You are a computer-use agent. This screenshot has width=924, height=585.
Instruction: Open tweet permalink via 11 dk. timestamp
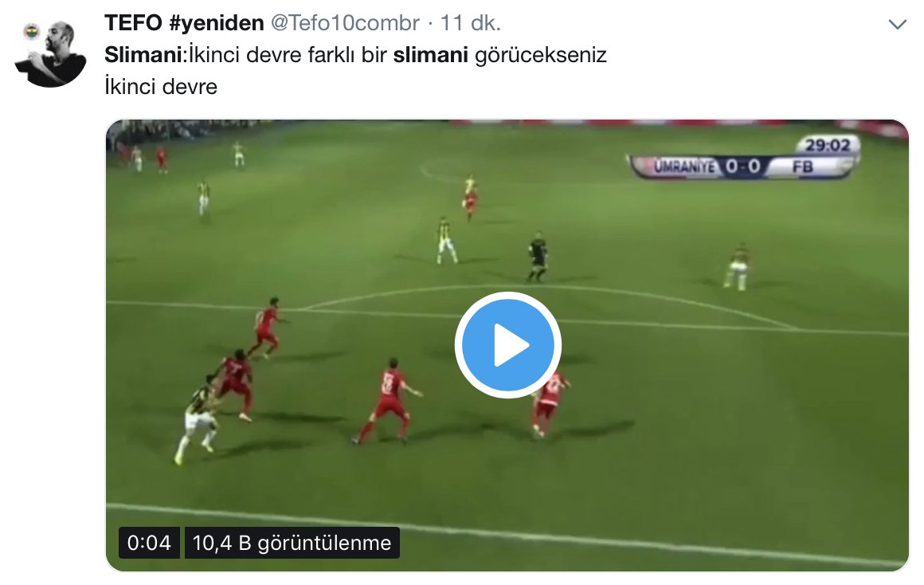(x=470, y=23)
